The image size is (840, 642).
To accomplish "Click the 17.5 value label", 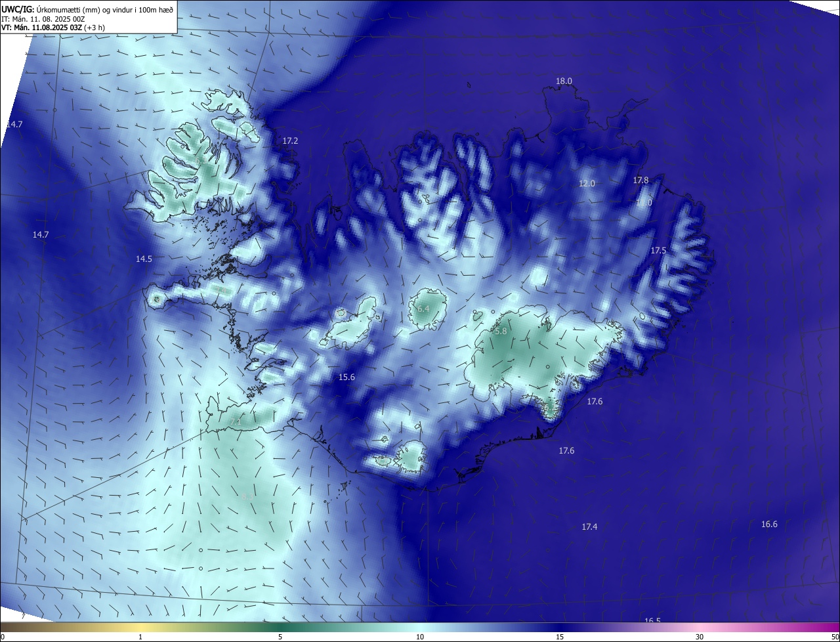I will [659, 251].
